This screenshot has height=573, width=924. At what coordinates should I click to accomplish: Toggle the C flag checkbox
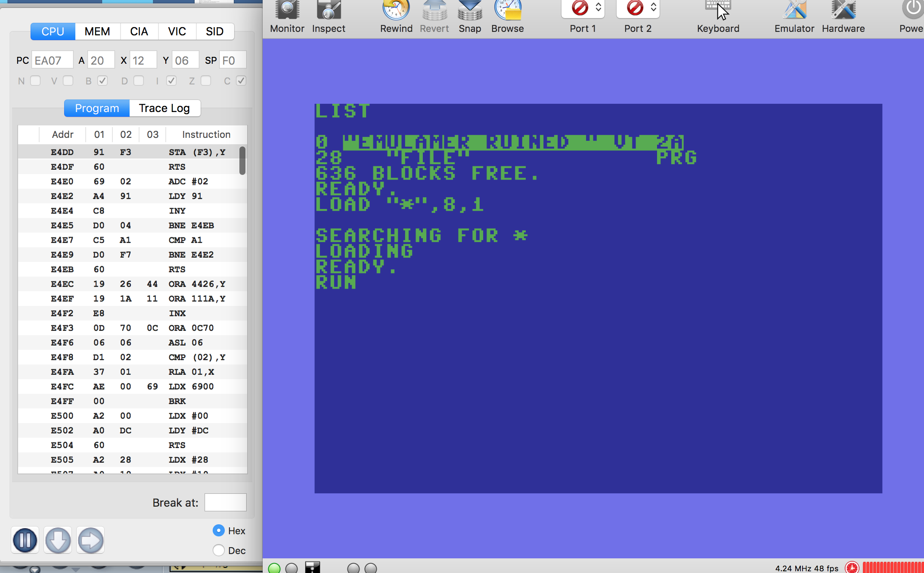pyautogui.click(x=241, y=81)
